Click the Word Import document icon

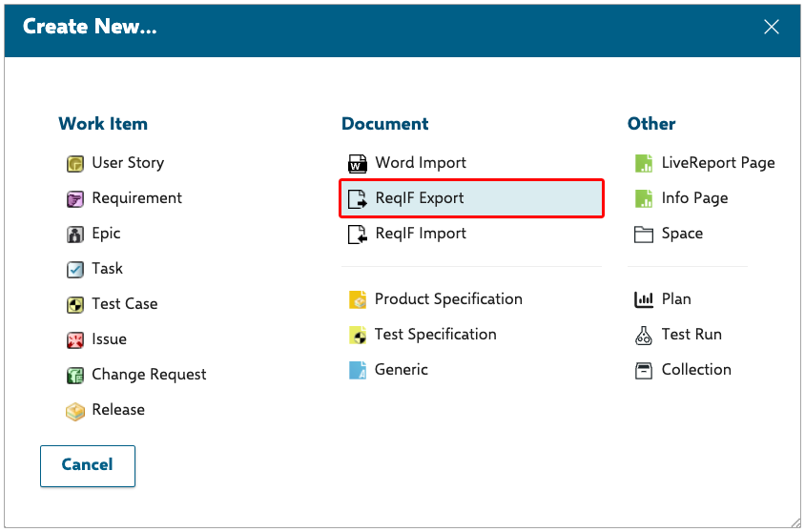[358, 164]
